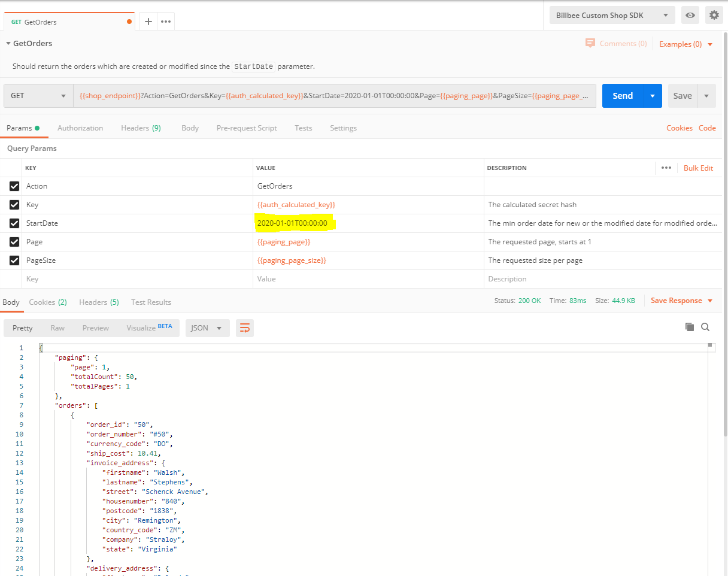Viewport: 728px width, 576px height.
Task: Click the Comments (0) icon label
Action: 616,44
